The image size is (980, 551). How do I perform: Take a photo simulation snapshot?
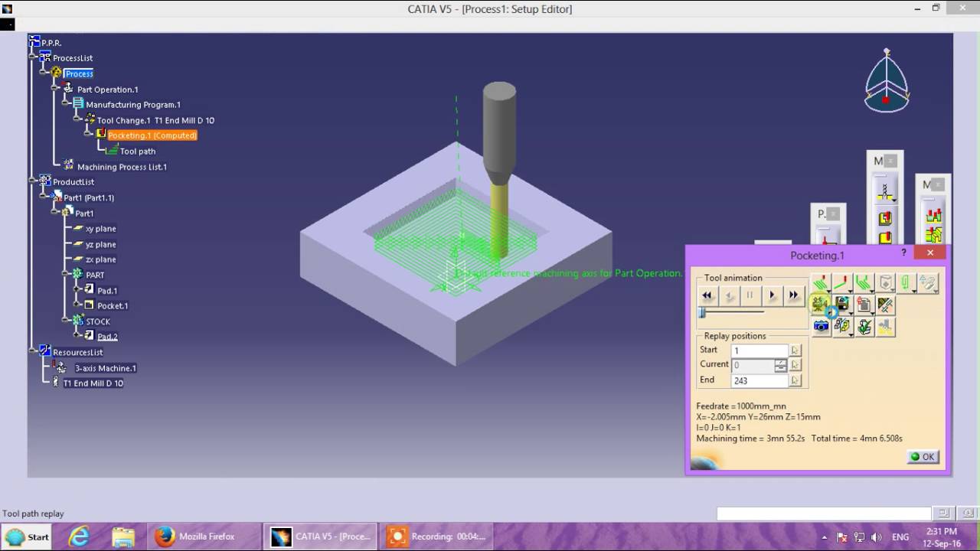[x=821, y=326]
